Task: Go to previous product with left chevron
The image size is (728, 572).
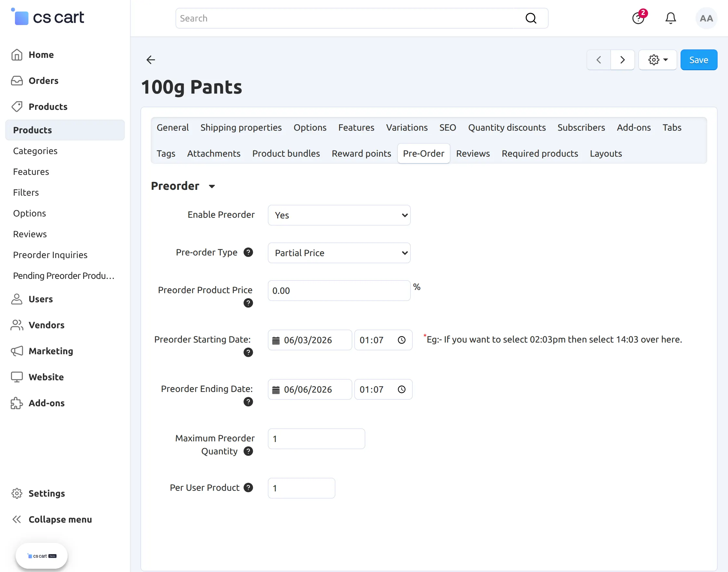Action: [x=598, y=60]
